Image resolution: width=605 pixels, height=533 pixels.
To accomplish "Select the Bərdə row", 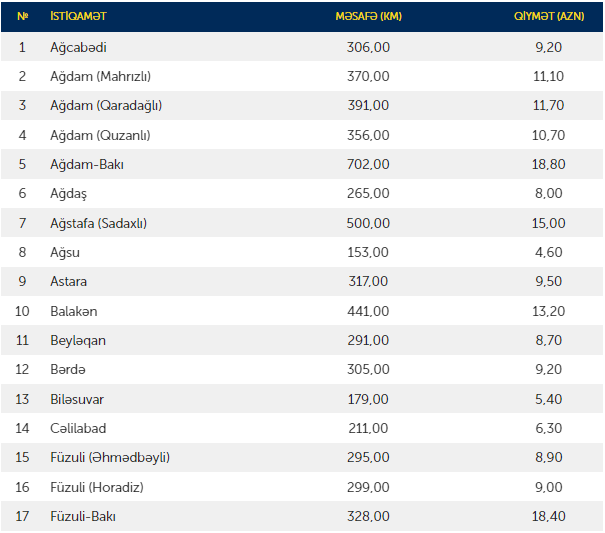I will point(68,370).
